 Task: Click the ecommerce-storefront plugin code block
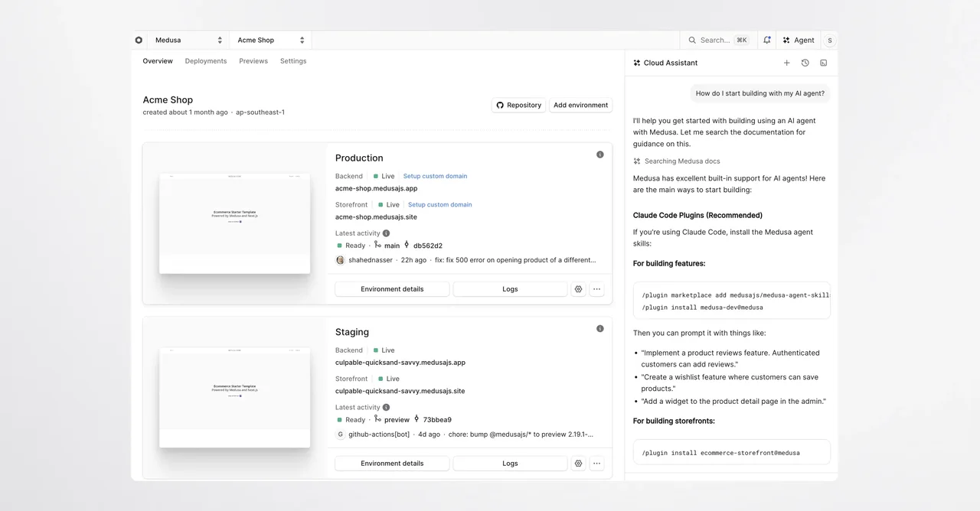(732, 452)
